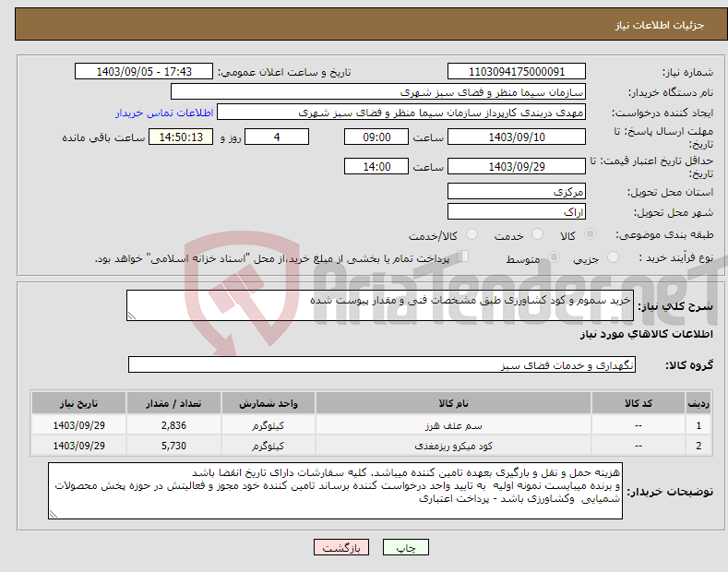
Task: Click the تاریخ نیاز column header
Action: (x=79, y=403)
